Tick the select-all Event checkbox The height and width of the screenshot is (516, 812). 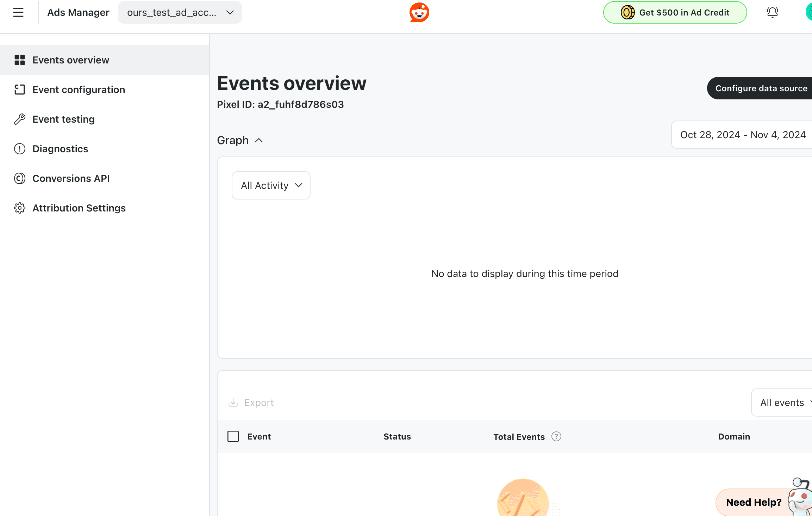(233, 436)
